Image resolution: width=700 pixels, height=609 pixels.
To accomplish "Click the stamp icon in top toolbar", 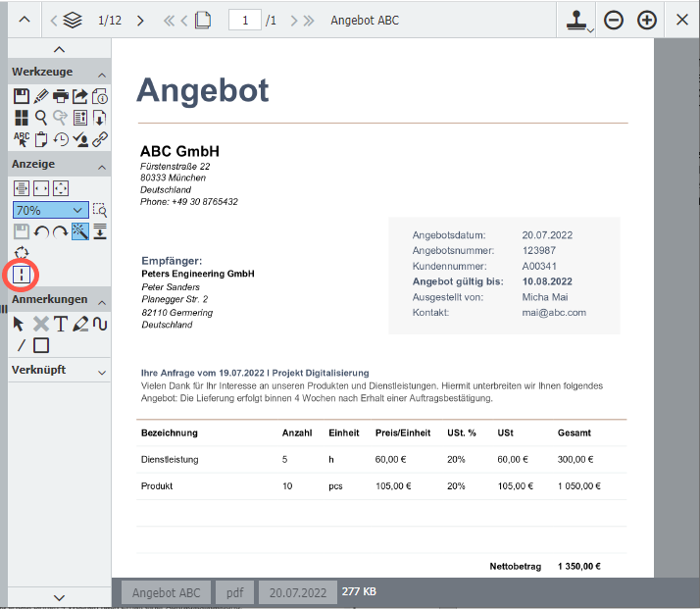I will coord(575,21).
